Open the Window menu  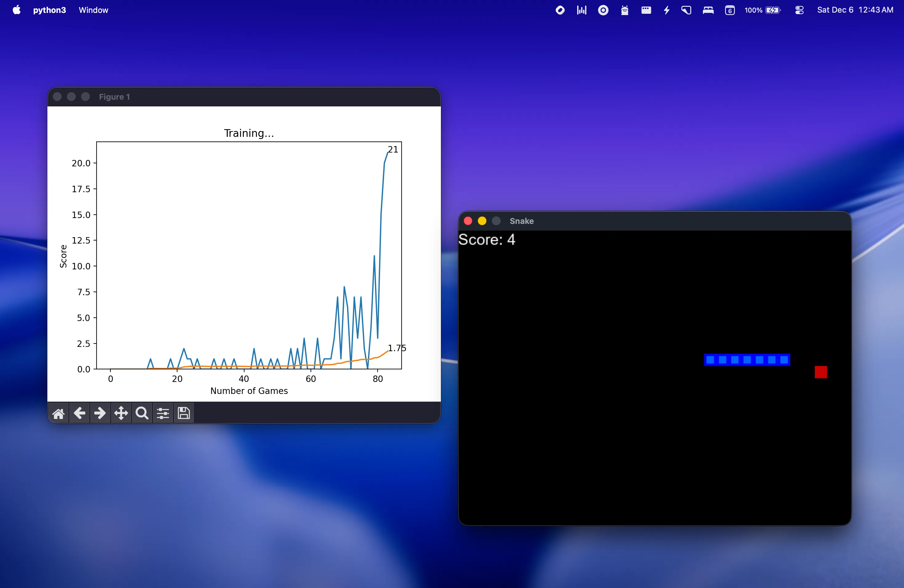point(93,10)
